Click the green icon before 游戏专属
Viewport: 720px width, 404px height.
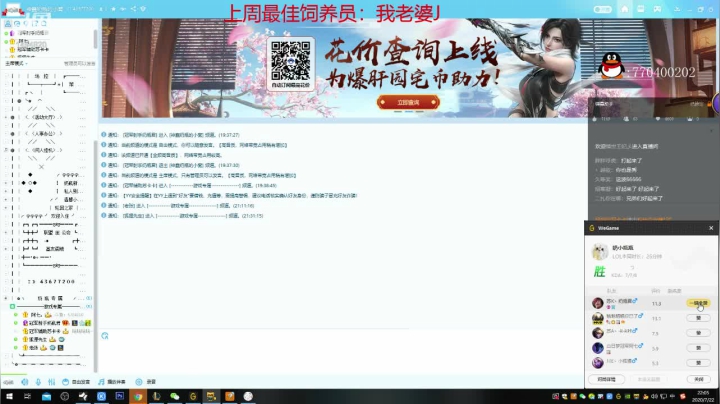[x=12, y=306]
